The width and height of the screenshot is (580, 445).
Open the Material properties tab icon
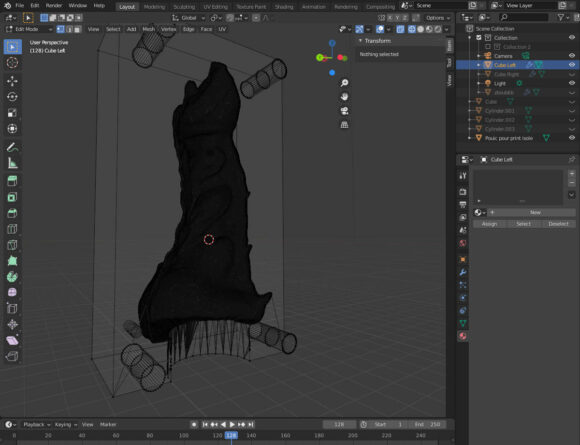463,336
